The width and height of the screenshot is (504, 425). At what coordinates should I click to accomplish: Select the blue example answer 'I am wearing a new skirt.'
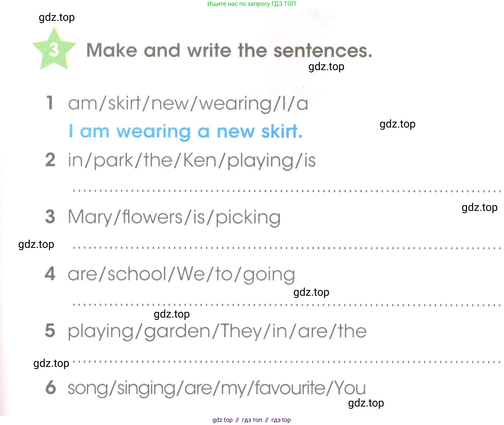tap(186, 132)
